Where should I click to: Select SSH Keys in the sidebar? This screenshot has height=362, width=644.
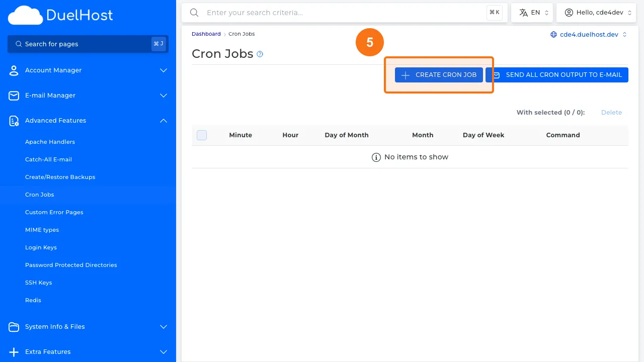tap(39, 282)
